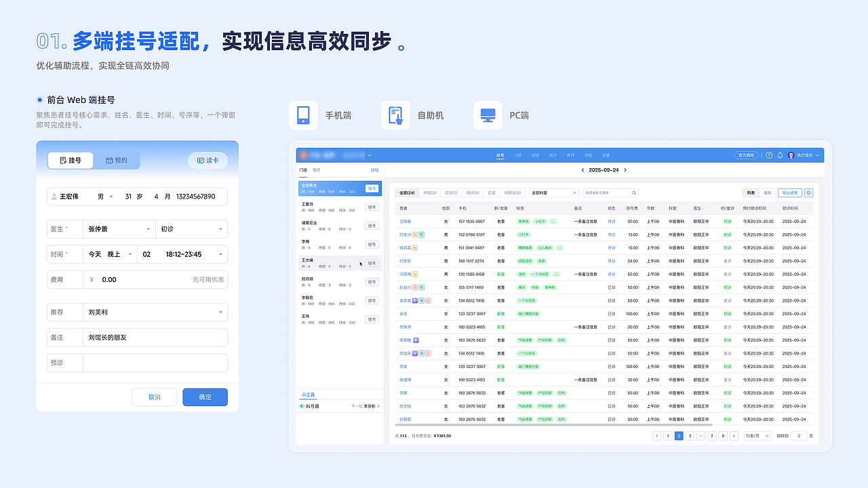Screen dimensions: 868x488
Task: Click the help question mark icon
Action: tap(769, 155)
